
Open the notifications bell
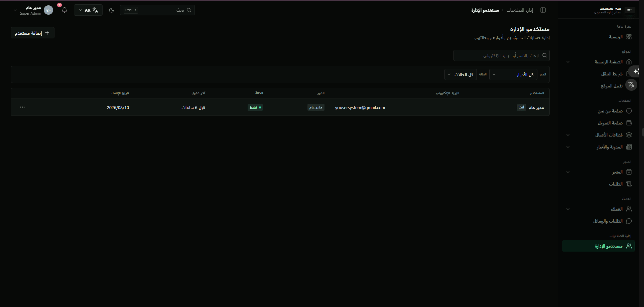point(65,10)
